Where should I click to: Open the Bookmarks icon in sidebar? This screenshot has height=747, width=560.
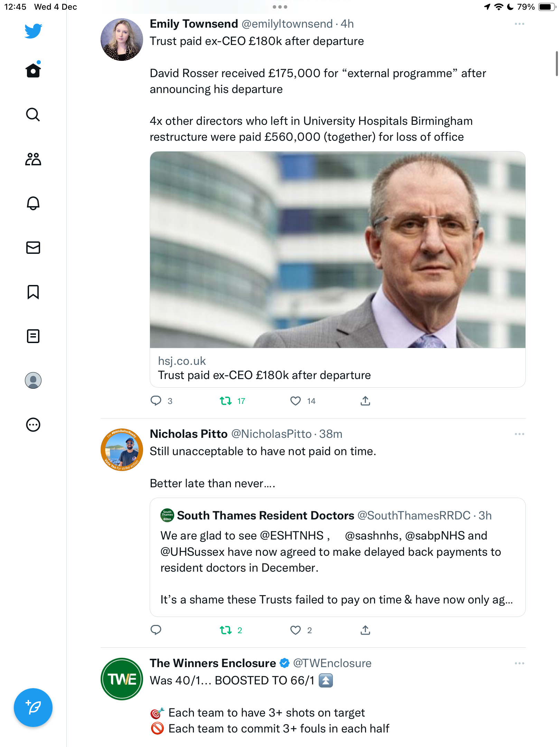[33, 292]
